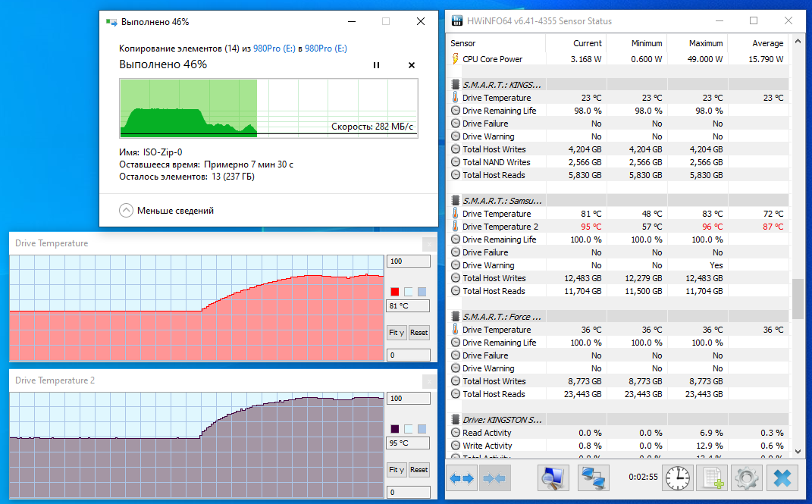This screenshot has height=504, width=812.
Task: Click Reset in Drive Temperature 2 graph
Action: [419, 470]
